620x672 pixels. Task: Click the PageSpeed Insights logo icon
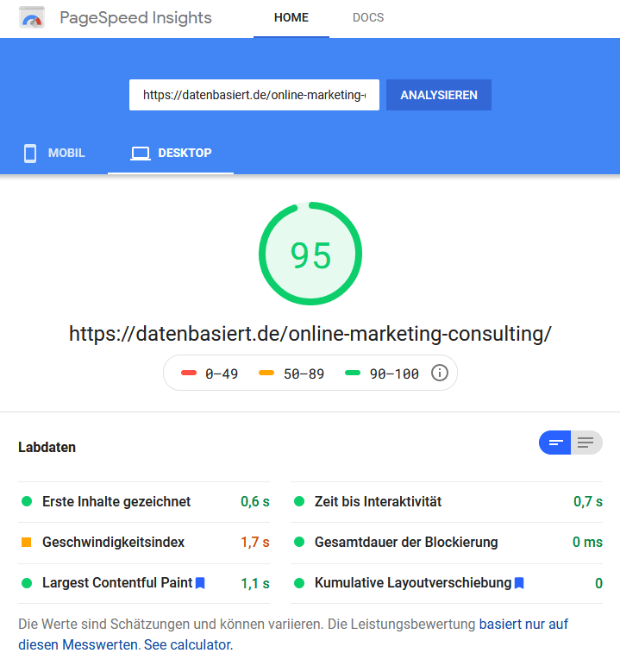pos(32,17)
